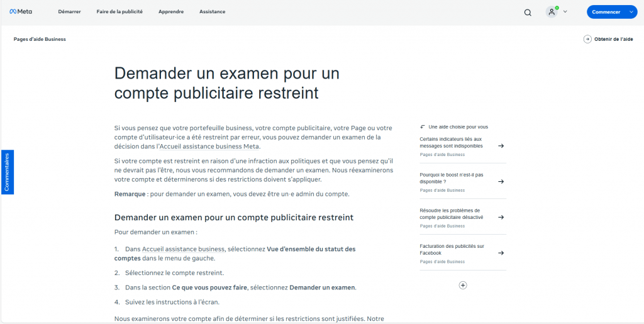Screen dimensions: 644x324
Task: Open the Démarrer menu
Action: click(x=69, y=12)
